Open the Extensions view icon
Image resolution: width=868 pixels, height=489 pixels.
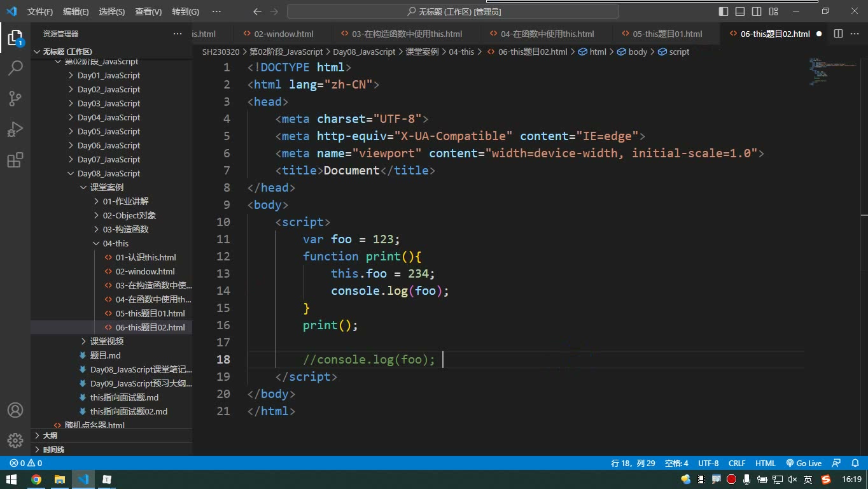pos(15,160)
